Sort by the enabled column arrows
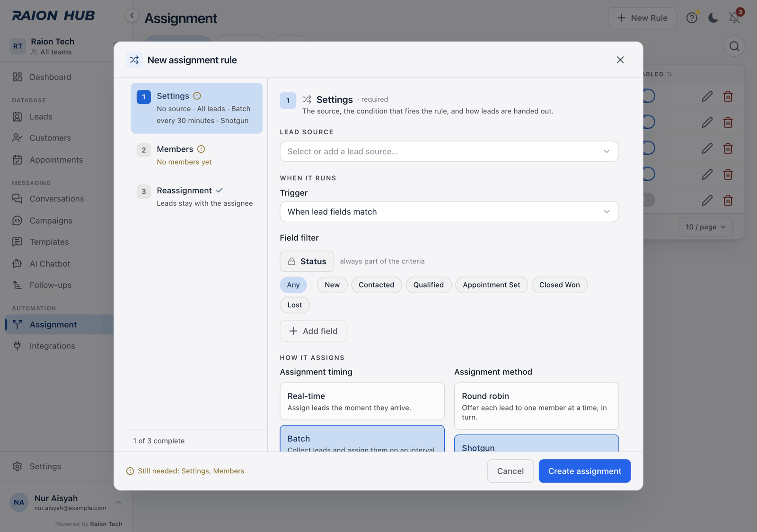The image size is (757, 532). tap(669, 74)
